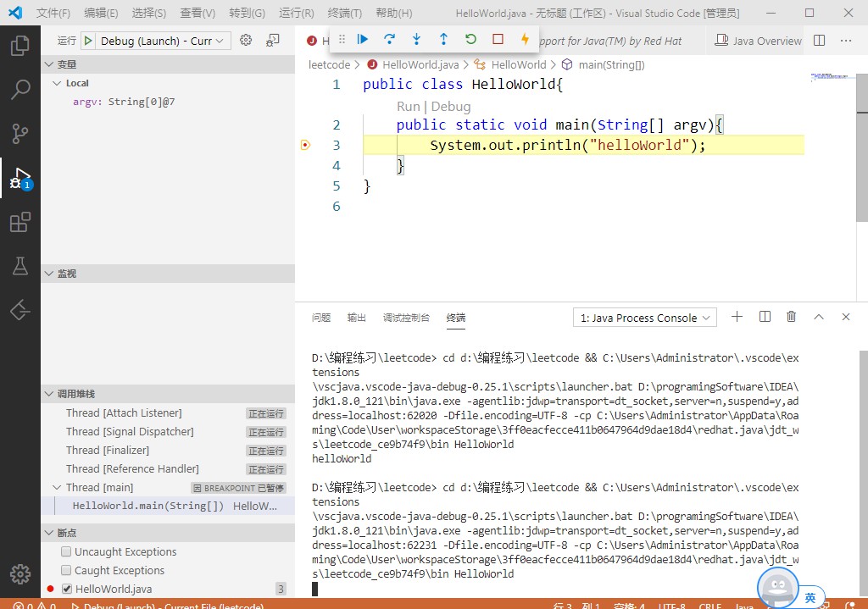Click Step Out in the debug toolbar
This screenshot has width=868, height=609.
pos(443,39)
